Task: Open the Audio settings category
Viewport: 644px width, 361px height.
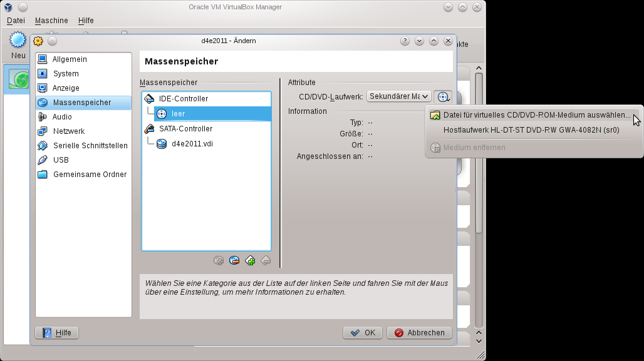Action: pyautogui.click(x=83, y=117)
